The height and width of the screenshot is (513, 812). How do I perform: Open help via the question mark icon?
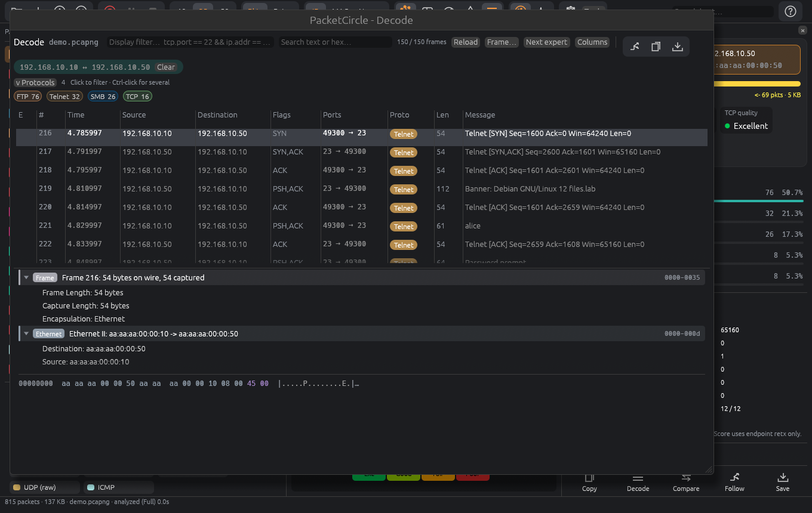790,11
